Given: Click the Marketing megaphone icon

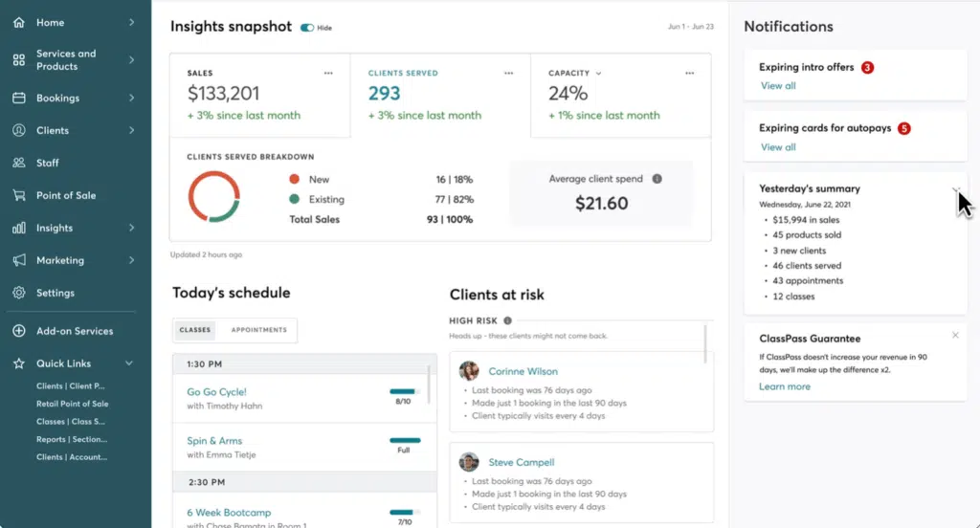Looking at the screenshot, I should click(x=18, y=260).
